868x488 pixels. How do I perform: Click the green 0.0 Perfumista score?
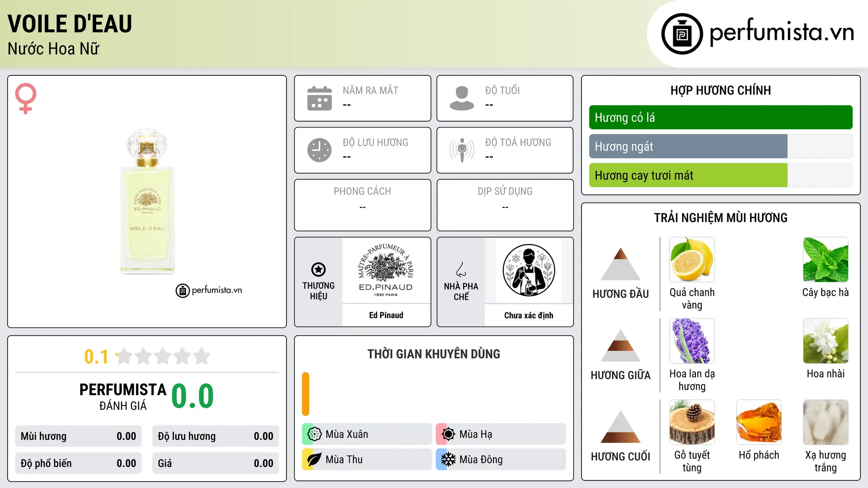click(x=192, y=396)
